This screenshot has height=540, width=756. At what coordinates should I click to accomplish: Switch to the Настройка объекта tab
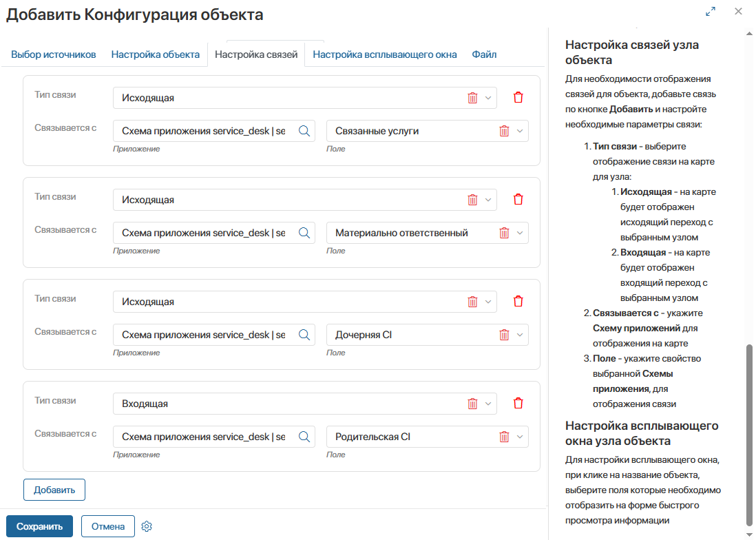pos(156,54)
